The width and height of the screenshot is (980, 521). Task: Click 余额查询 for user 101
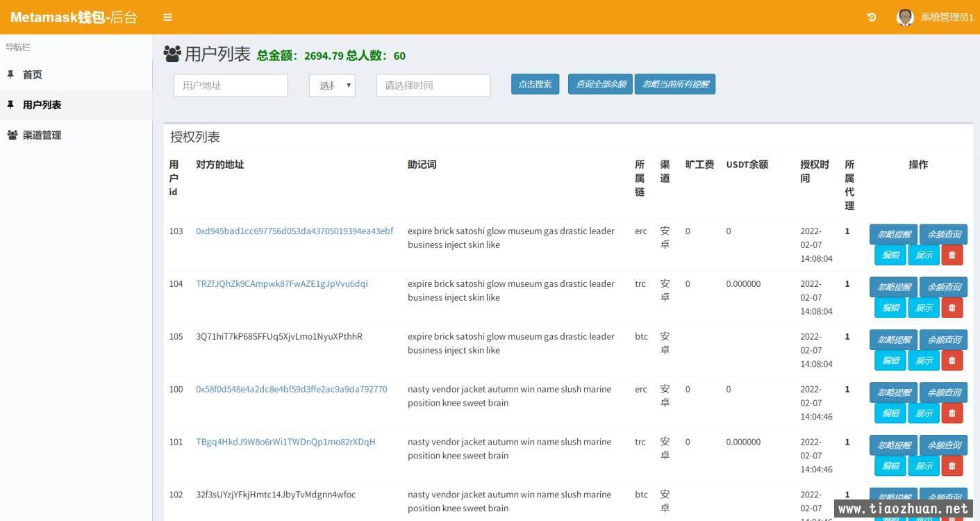click(943, 445)
